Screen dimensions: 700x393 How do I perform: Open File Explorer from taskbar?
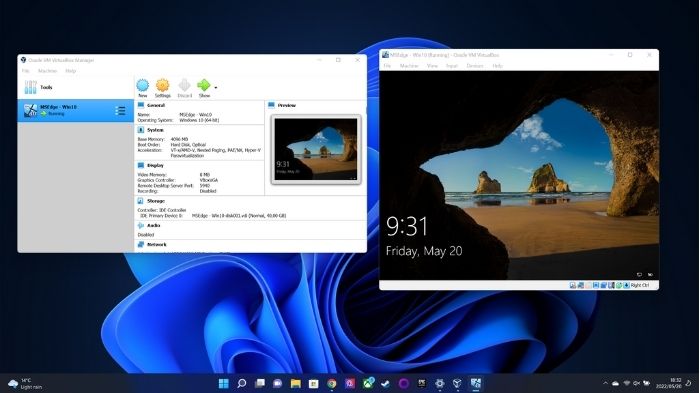[x=296, y=383]
